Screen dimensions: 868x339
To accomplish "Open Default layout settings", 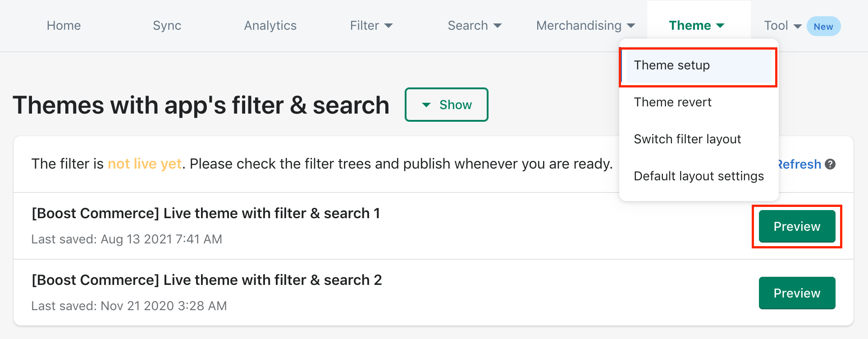I will click(x=699, y=176).
